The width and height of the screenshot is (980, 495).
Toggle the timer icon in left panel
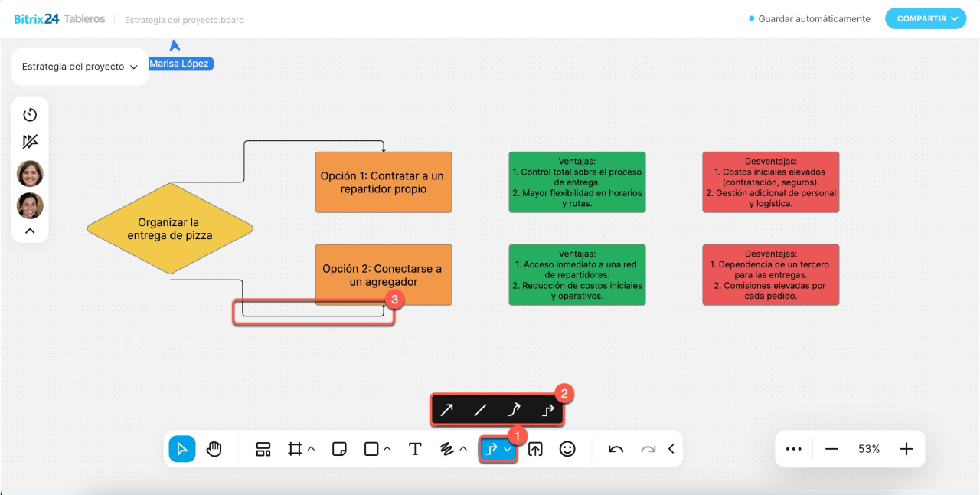point(30,115)
